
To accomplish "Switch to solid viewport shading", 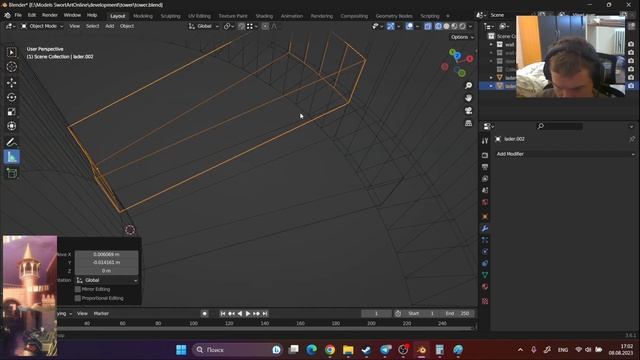I will (x=447, y=26).
